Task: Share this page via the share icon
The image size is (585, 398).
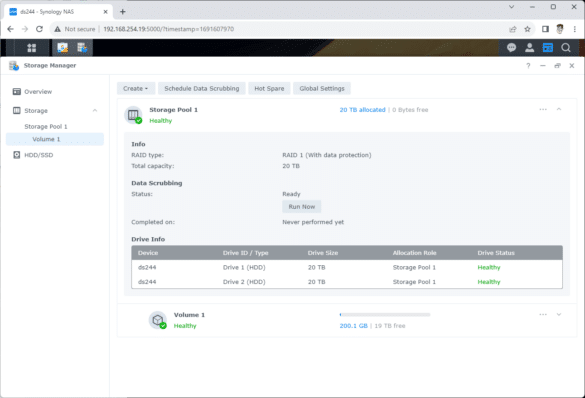Action: [x=513, y=29]
